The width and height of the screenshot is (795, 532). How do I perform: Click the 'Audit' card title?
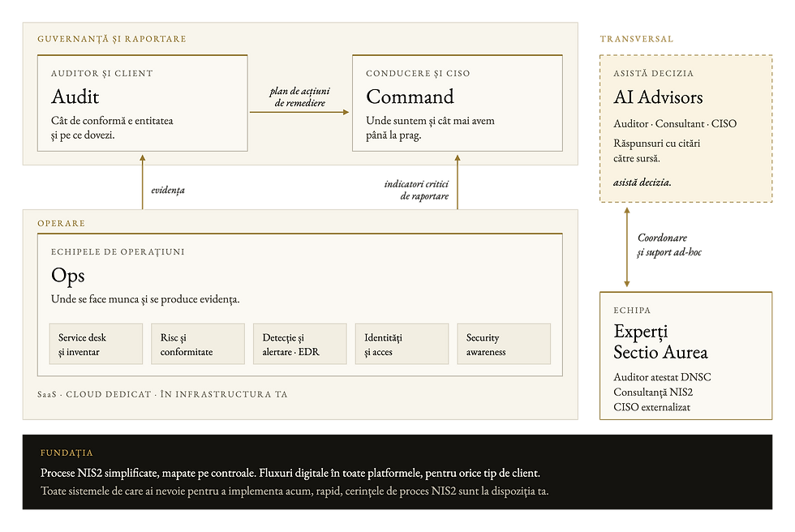[75, 97]
